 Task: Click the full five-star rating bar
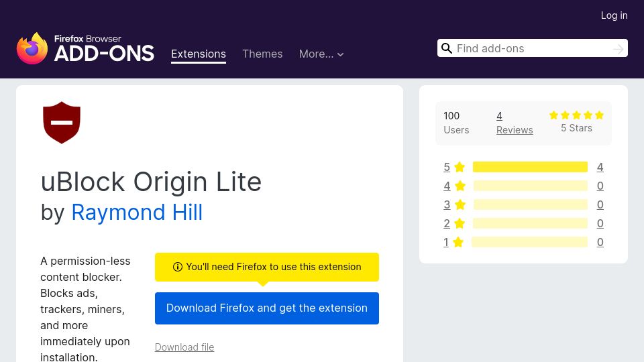[x=530, y=167]
